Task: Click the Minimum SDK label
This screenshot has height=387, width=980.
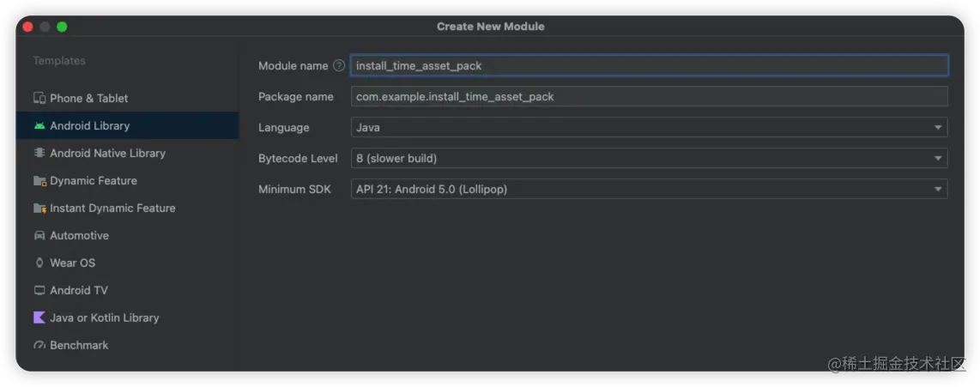Action: coord(295,189)
